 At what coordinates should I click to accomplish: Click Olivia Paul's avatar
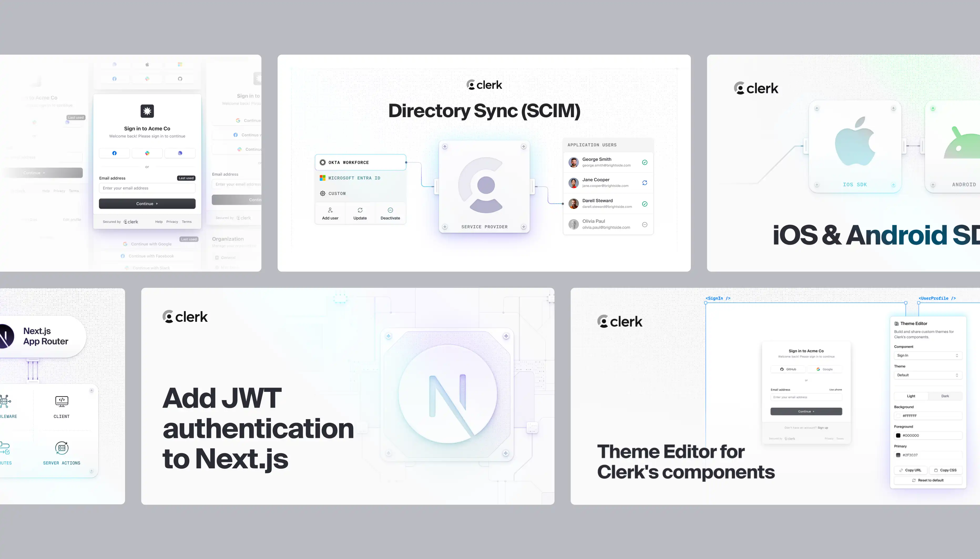574,225
